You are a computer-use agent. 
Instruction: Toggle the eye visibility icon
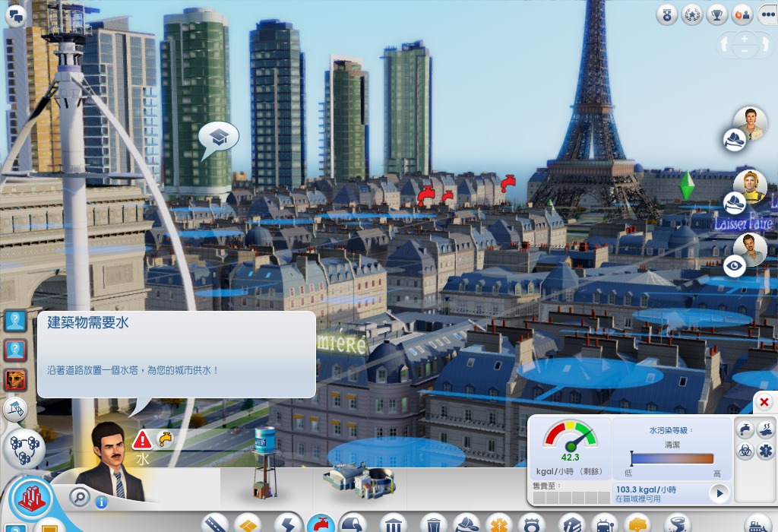click(x=735, y=266)
